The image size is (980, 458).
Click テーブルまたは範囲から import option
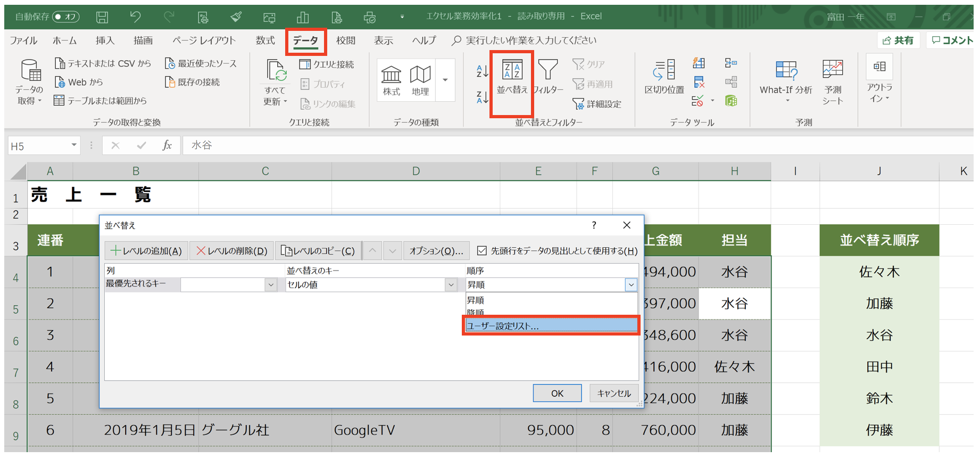click(x=101, y=101)
